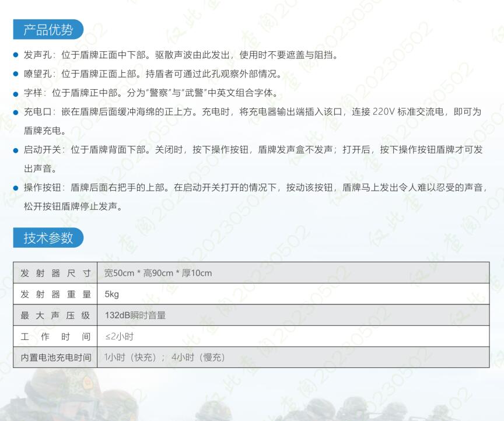Image resolution: width=504 pixels, height=421 pixels.
Task: Click the 220V text in the 充电口 description
Action: coord(384,112)
